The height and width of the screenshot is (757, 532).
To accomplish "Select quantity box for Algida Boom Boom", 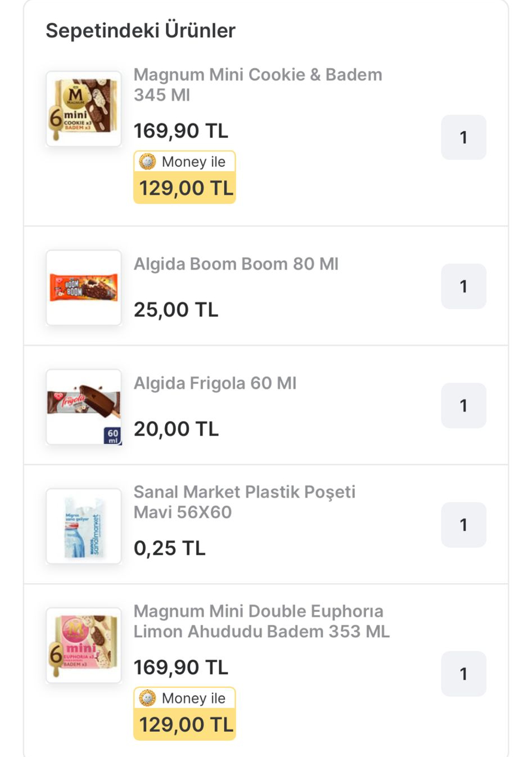I will pos(463,286).
